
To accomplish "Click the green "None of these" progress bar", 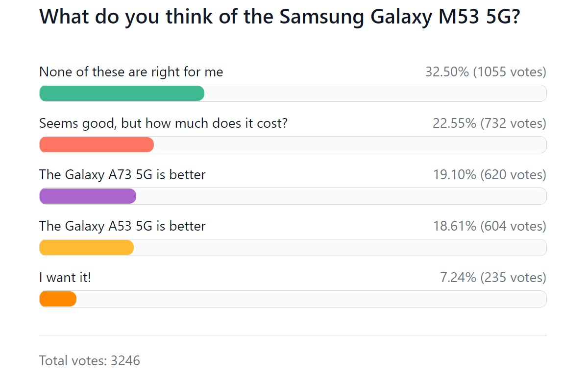I will tap(122, 93).
